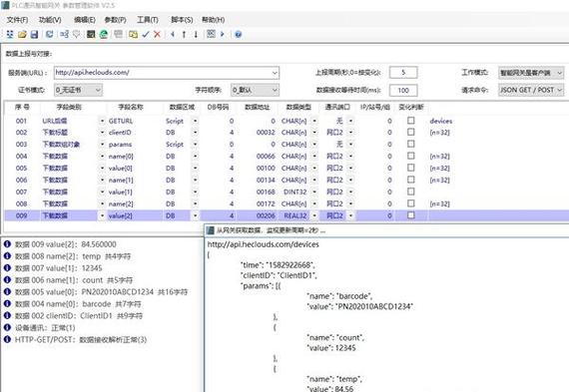Save using the floppy disk icon

34,35
